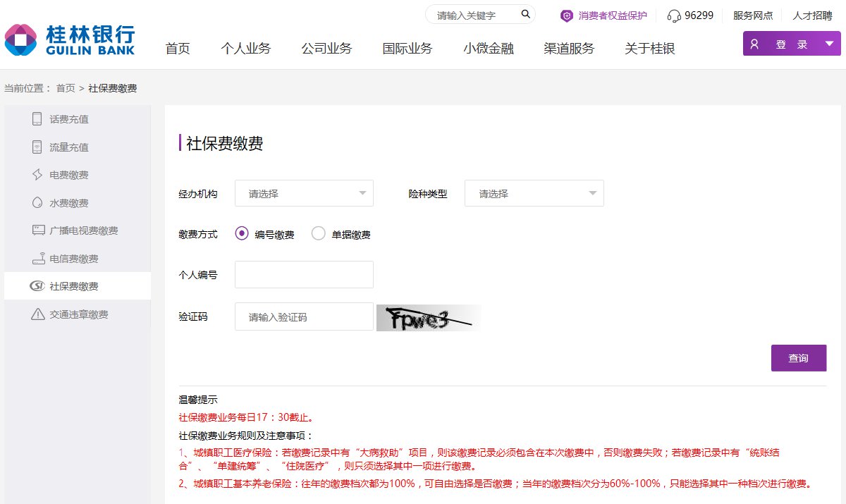Open the 小微金融 menu

click(x=489, y=49)
